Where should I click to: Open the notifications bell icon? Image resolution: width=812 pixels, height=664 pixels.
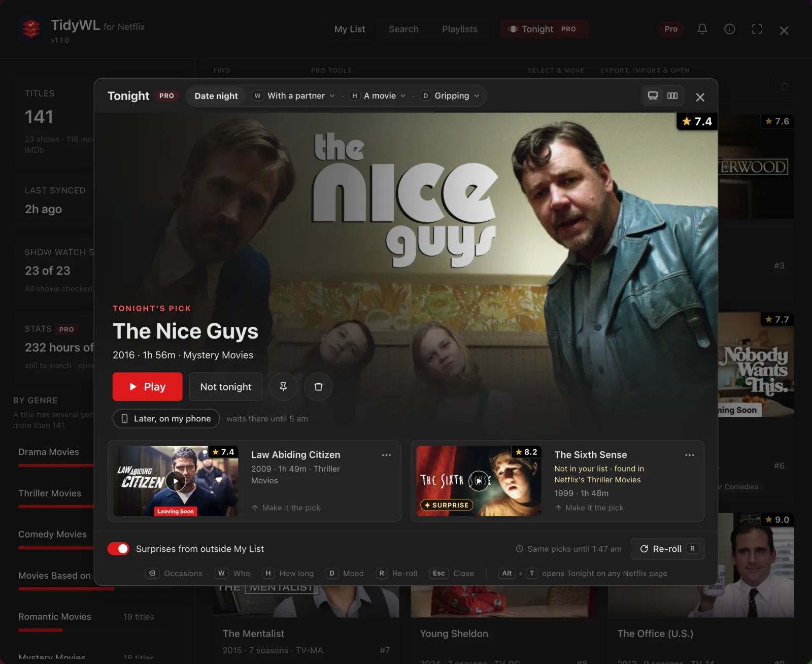(x=702, y=29)
